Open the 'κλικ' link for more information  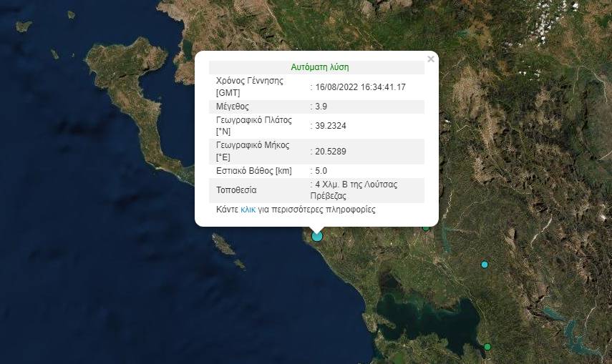click(x=248, y=210)
